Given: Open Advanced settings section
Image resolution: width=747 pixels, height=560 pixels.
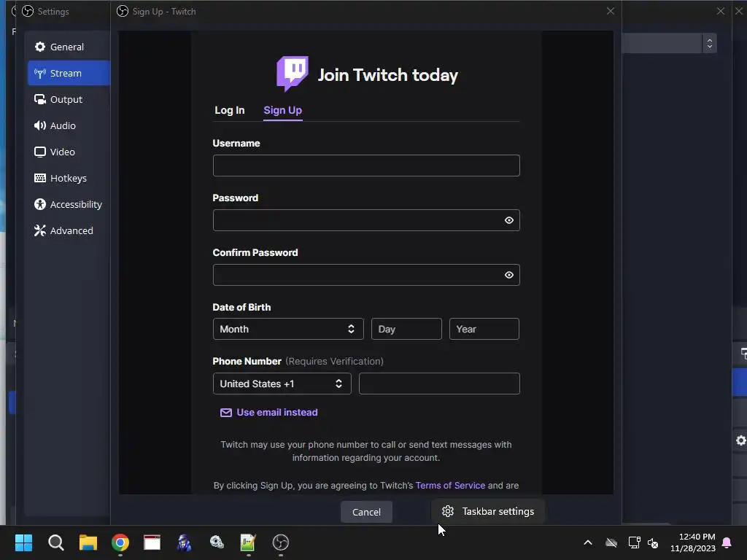Looking at the screenshot, I should click(x=68, y=230).
